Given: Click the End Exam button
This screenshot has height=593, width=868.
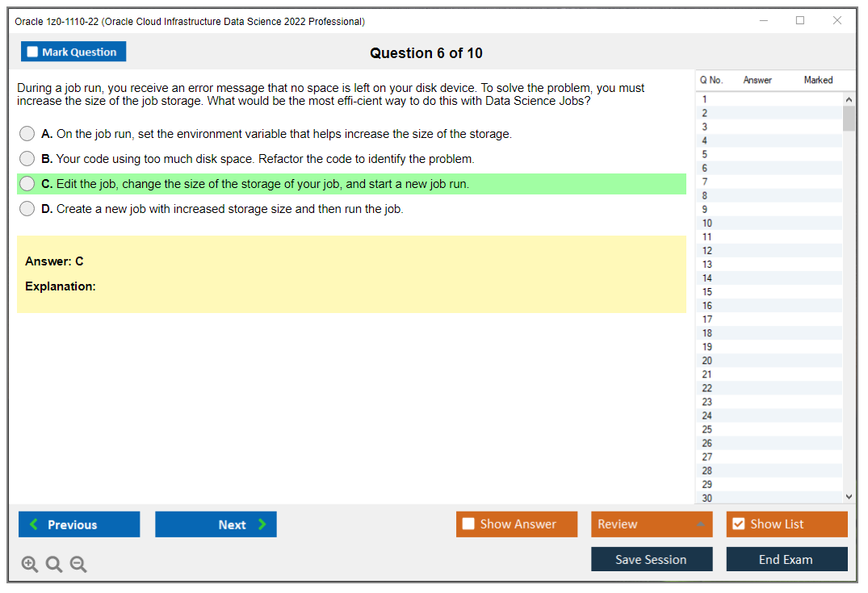Looking at the screenshot, I should (786, 559).
